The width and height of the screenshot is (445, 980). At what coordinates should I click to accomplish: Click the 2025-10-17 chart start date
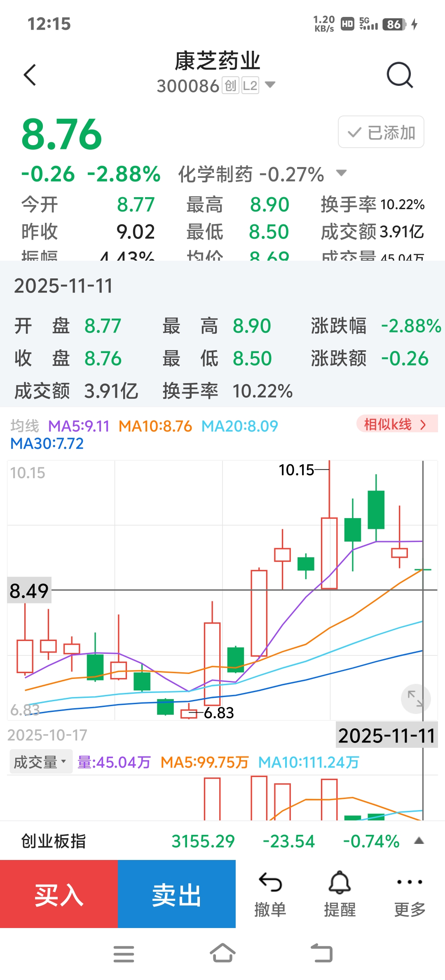tap(47, 735)
